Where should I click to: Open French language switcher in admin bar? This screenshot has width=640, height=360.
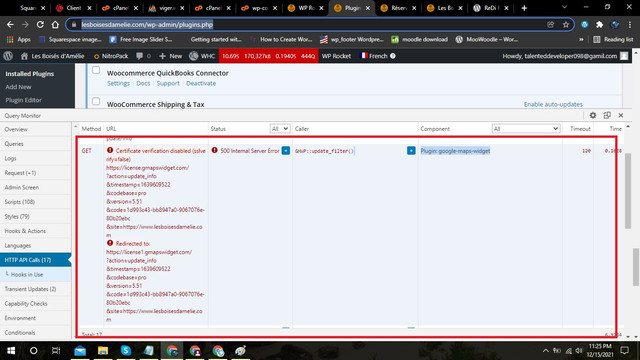point(378,56)
